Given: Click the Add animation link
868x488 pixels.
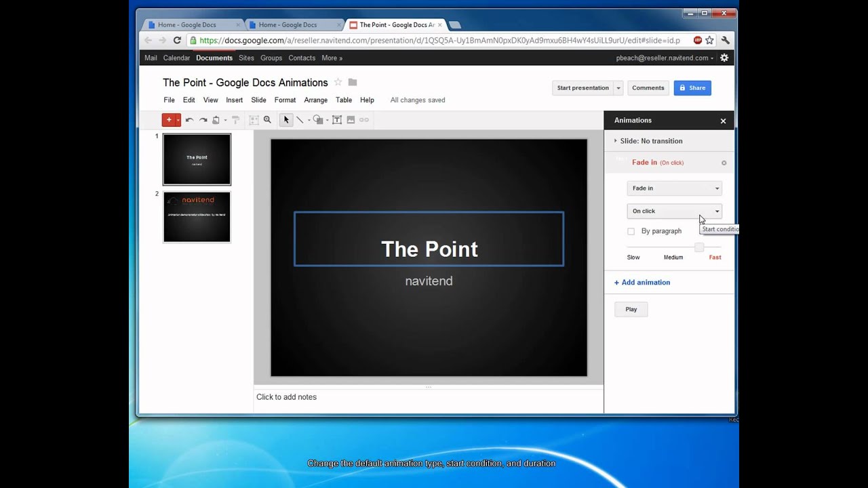Looking at the screenshot, I should pos(642,283).
